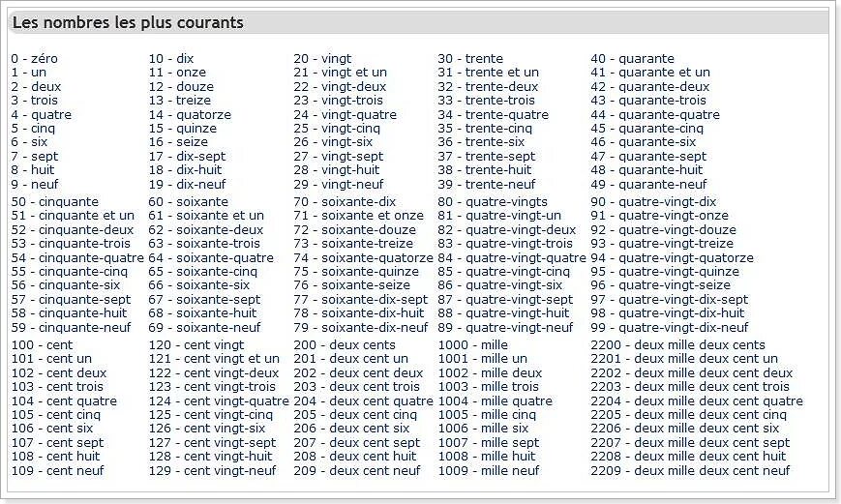Select '2207 - deux mille deux cent sept'

click(x=690, y=442)
